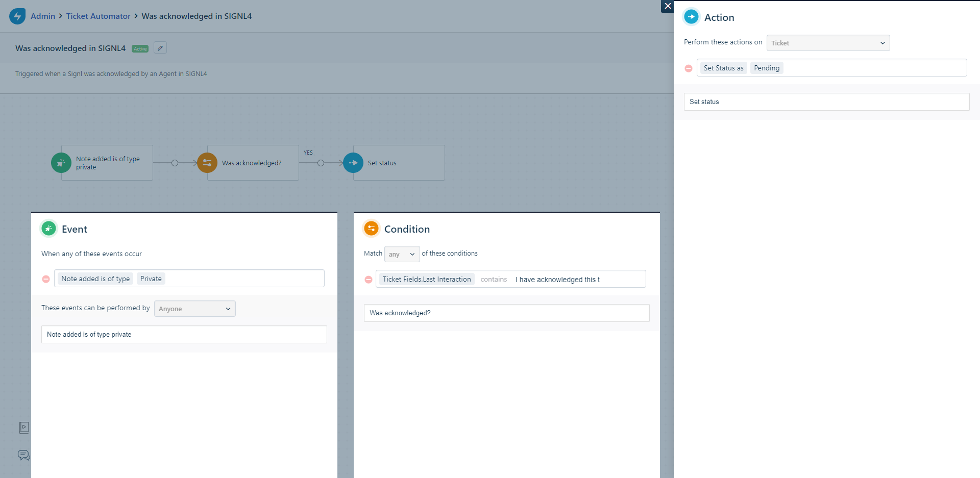Click the pencil edit icon beside the workflow title

click(160, 48)
